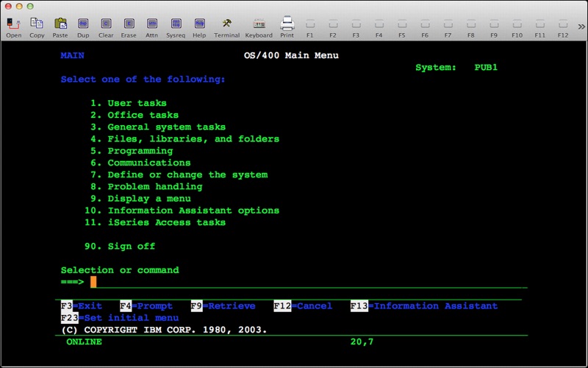Click the Dup key icon

83,27
